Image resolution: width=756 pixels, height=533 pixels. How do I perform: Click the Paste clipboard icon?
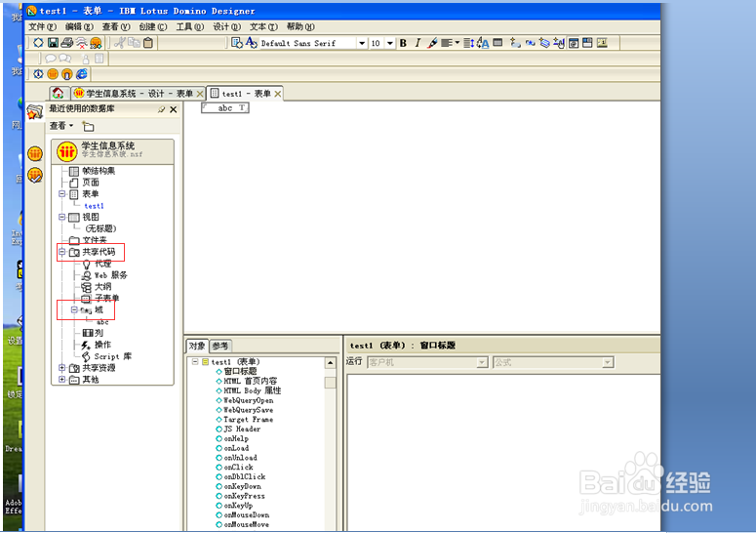pyautogui.click(x=148, y=43)
